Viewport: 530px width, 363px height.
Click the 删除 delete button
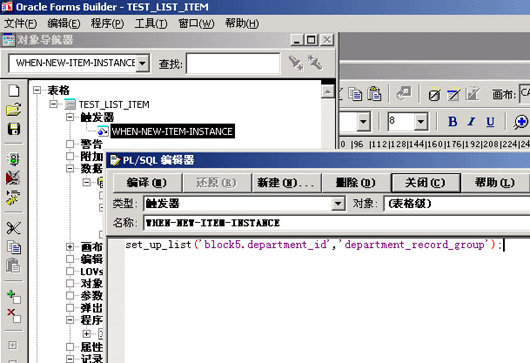point(356,183)
